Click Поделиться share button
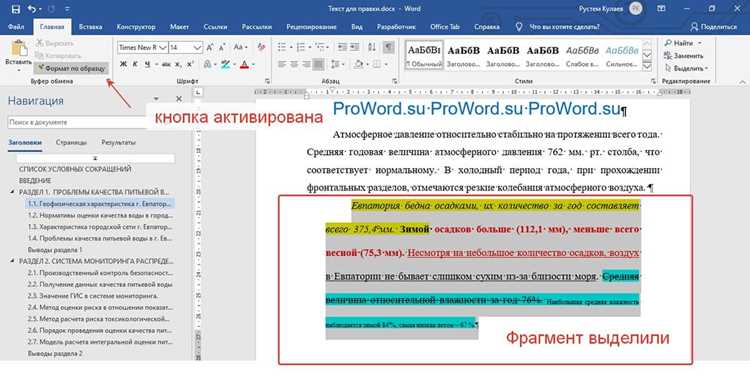Image resolution: width=750 pixels, height=376 pixels. tap(714, 27)
